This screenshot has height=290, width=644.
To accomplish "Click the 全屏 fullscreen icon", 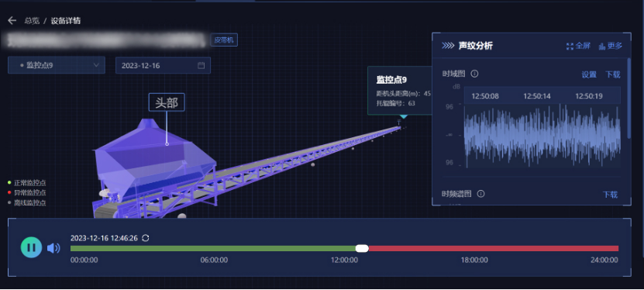I will click(x=570, y=47).
